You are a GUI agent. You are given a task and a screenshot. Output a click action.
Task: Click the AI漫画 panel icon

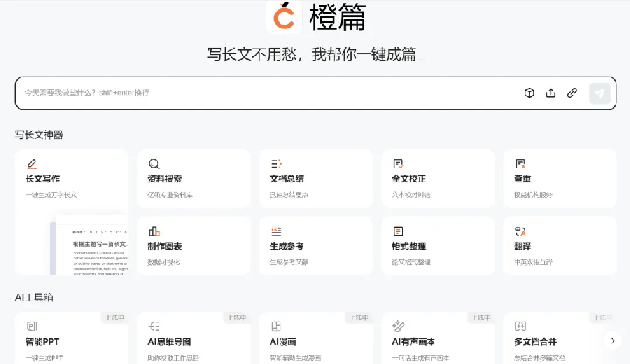pyautogui.click(x=276, y=326)
